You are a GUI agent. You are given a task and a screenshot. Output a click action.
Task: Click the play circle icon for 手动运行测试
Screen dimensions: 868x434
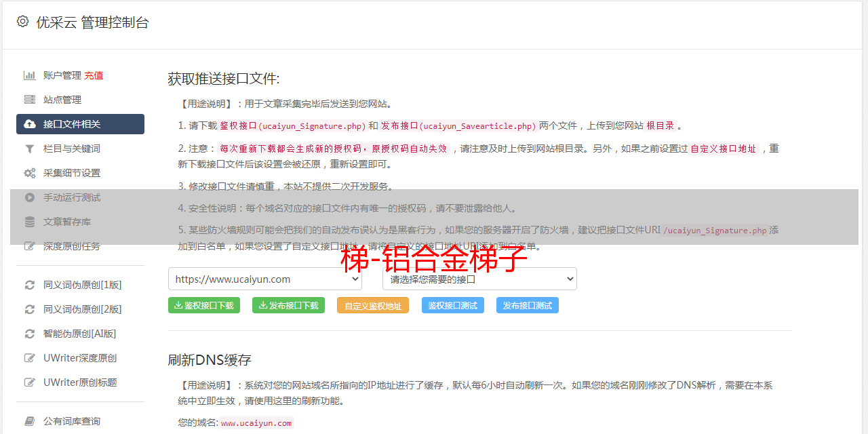[x=30, y=197]
